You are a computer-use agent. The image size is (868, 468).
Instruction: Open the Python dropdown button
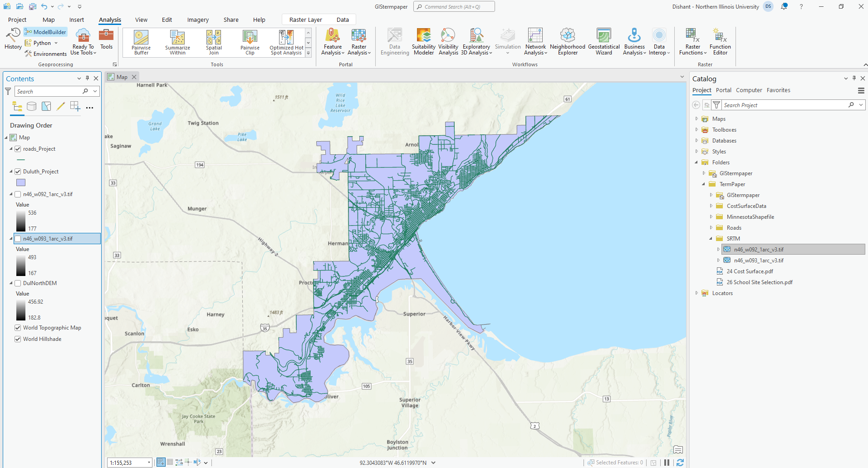pos(41,43)
